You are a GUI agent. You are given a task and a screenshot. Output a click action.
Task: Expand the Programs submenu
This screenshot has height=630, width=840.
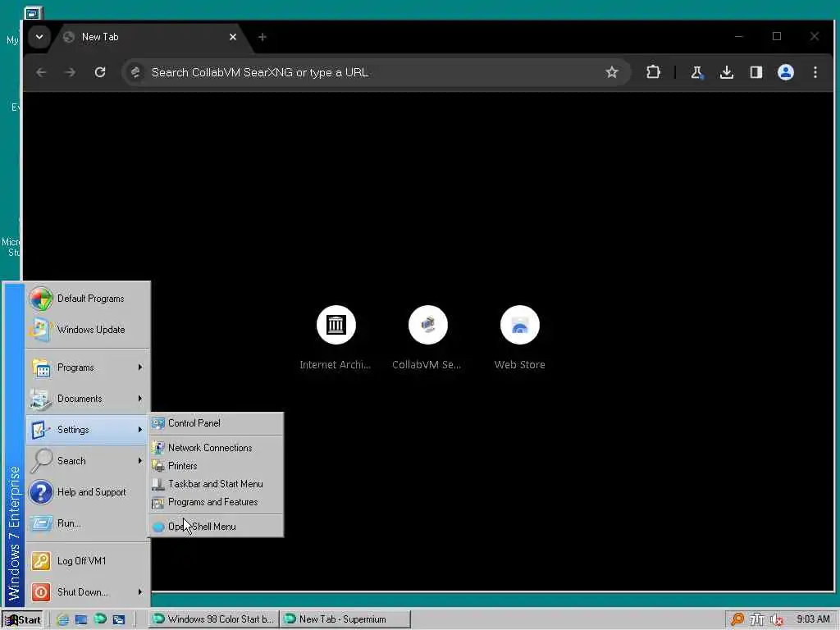pyautogui.click(x=87, y=367)
